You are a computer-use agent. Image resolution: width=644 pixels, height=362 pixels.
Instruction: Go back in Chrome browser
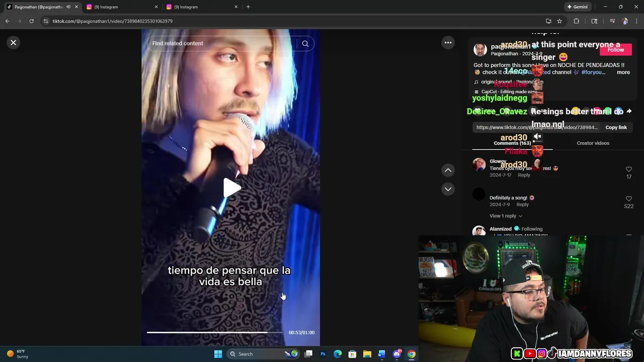7,21
